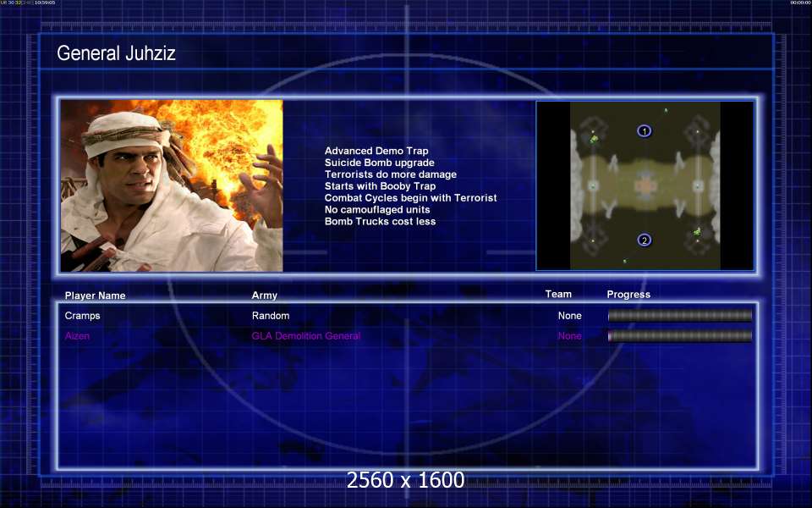Click 'GLA Demolition General' army entry
This screenshot has width=812, height=508.
(306, 336)
